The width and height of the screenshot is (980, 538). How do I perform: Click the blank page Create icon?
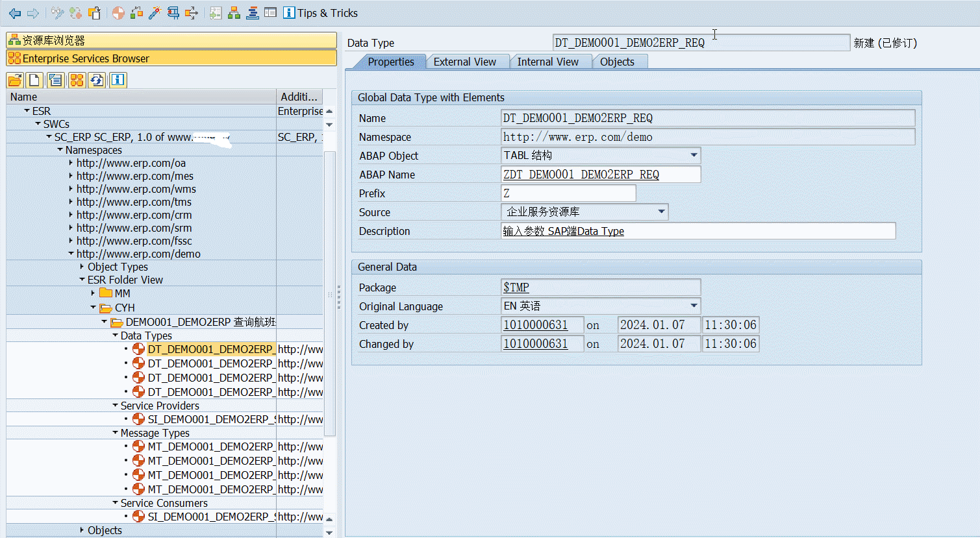click(34, 80)
